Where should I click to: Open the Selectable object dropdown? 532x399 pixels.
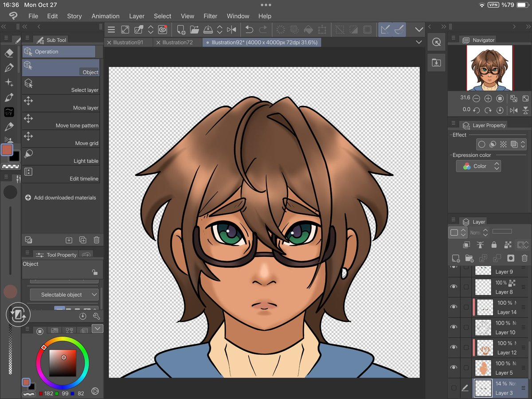(64, 294)
